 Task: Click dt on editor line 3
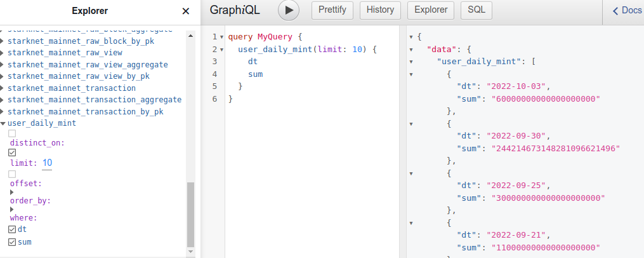point(253,62)
